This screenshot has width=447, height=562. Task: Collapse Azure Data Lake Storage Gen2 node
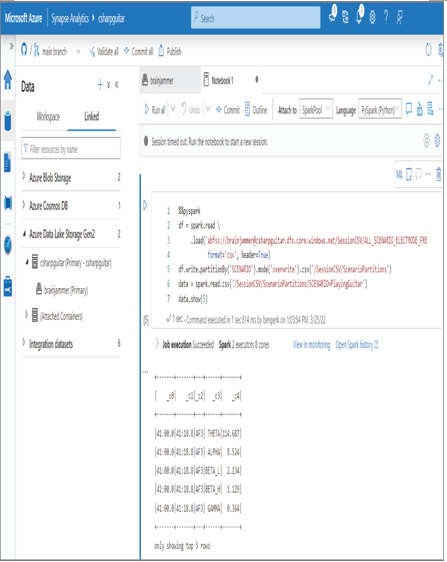tap(24, 233)
